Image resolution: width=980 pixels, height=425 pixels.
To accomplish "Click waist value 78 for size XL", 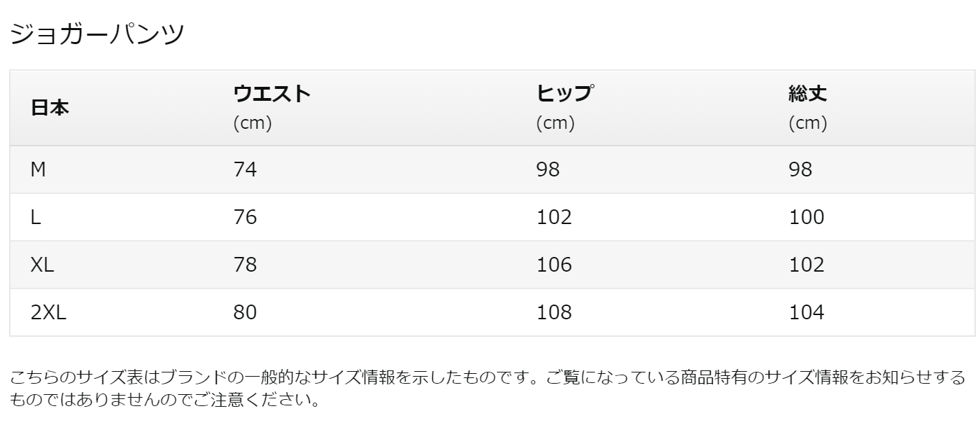I will point(245,265).
